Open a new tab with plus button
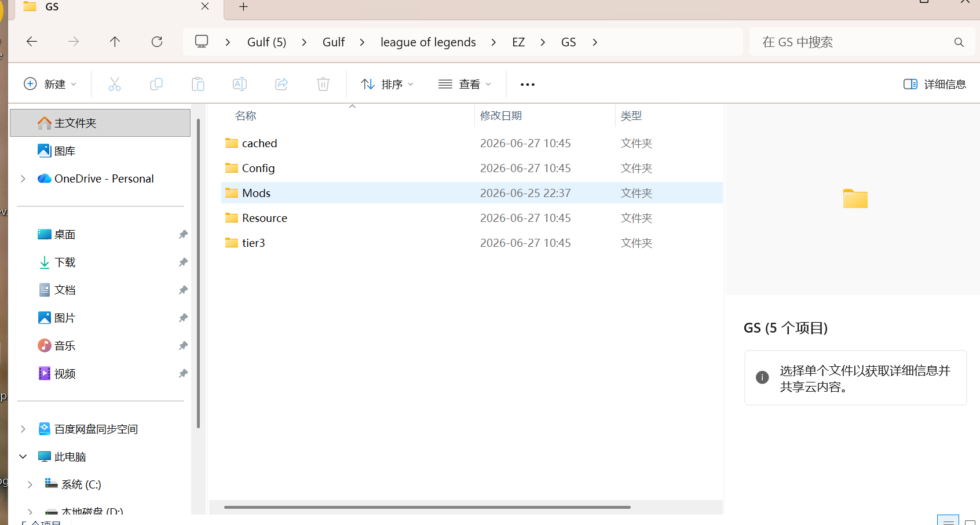980x525 pixels. [x=243, y=7]
